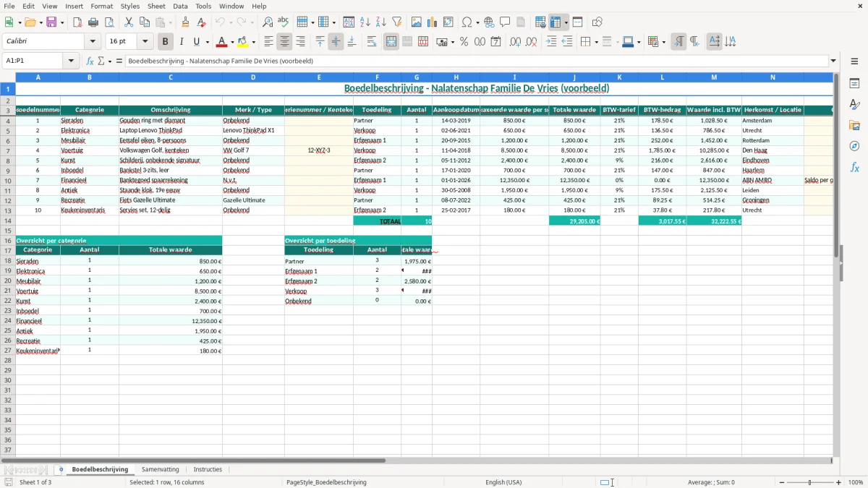Click the zoom out minus button

pos(782,482)
